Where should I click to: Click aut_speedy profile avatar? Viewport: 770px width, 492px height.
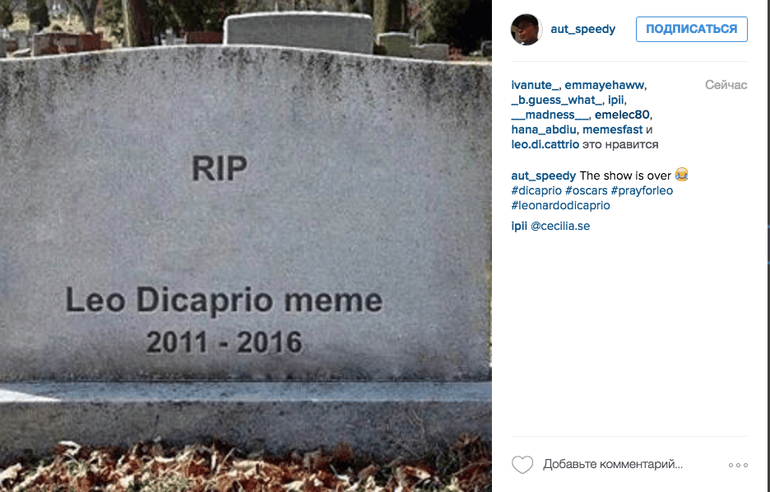coord(526,29)
